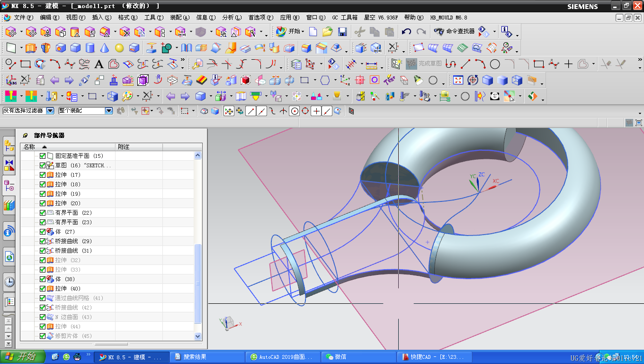Image resolution: width=644 pixels, height=364 pixels.
Task: Open the Reuse Library books tab
Action: 9,205
